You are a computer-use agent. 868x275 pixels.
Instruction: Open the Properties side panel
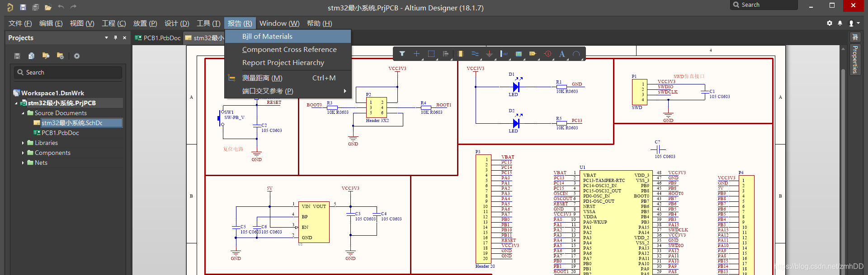point(855,59)
